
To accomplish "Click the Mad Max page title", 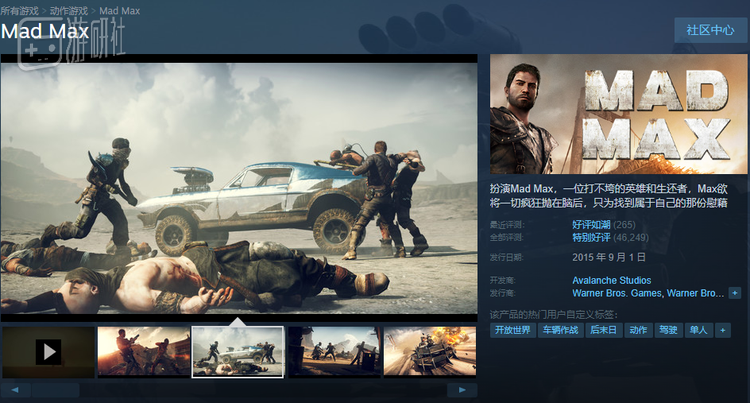I will tap(45, 32).
